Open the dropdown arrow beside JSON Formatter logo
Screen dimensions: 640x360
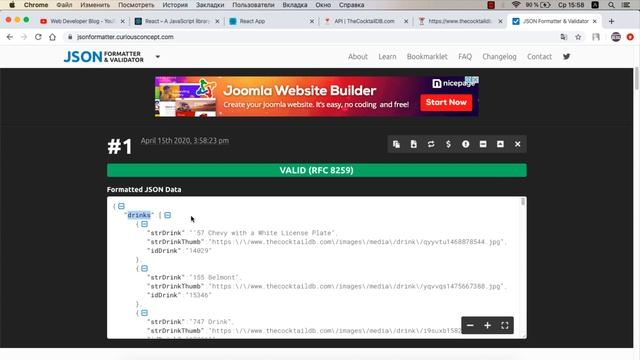tap(158, 57)
